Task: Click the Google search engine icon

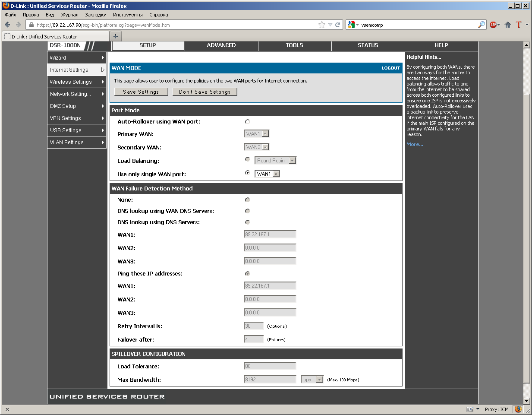Action: [351, 25]
